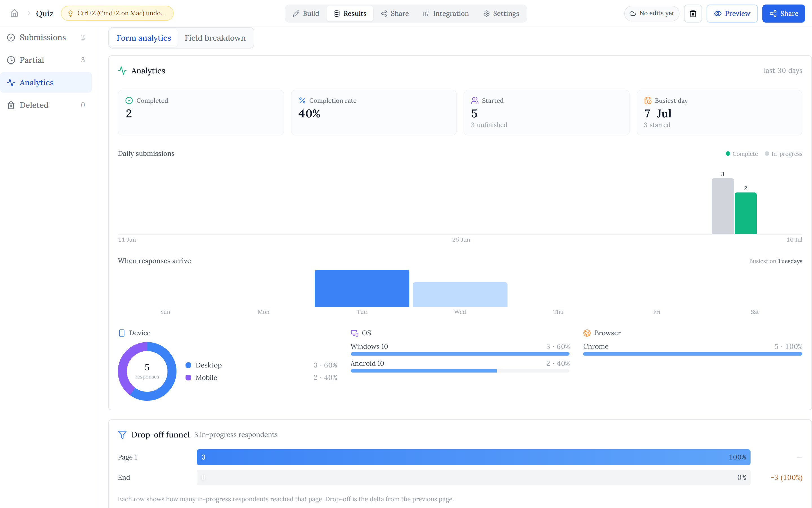
Task: Click the Preview button
Action: 732,14
